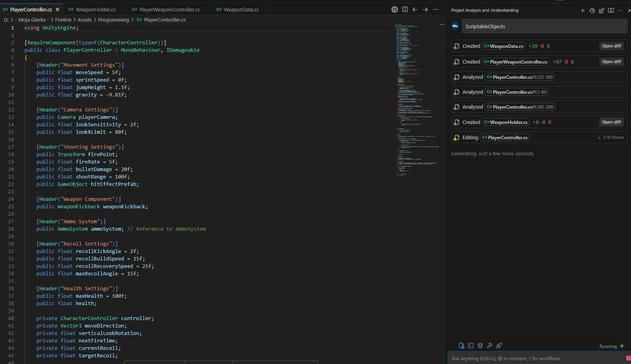Click 'moveSpeed' variable on line 7
The height and width of the screenshot is (364, 631).
tap(89, 73)
